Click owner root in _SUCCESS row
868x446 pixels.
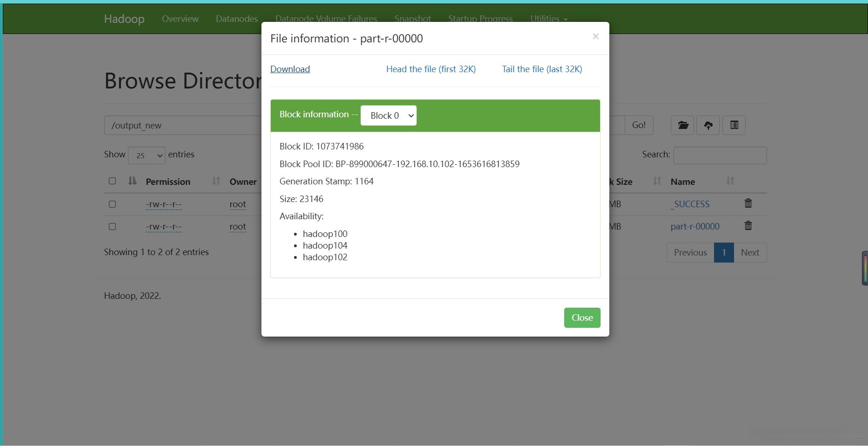[238, 204]
